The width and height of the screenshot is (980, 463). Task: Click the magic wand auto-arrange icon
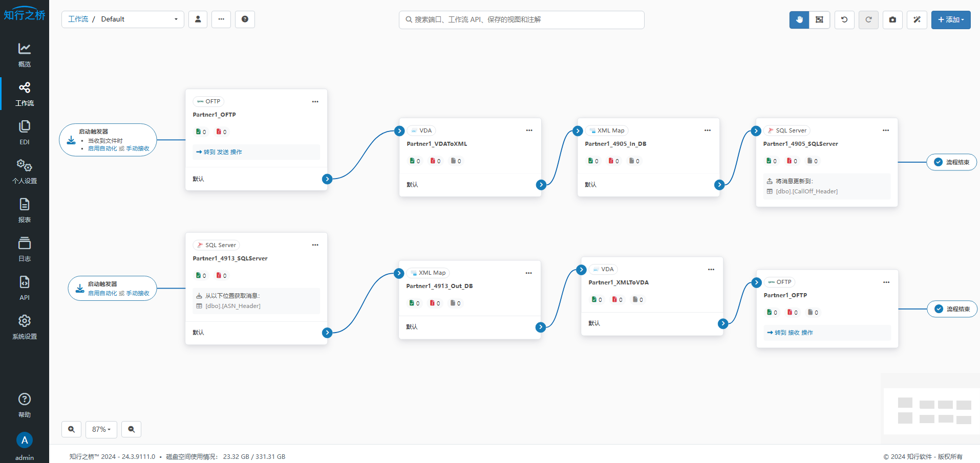(x=917, y=19)
